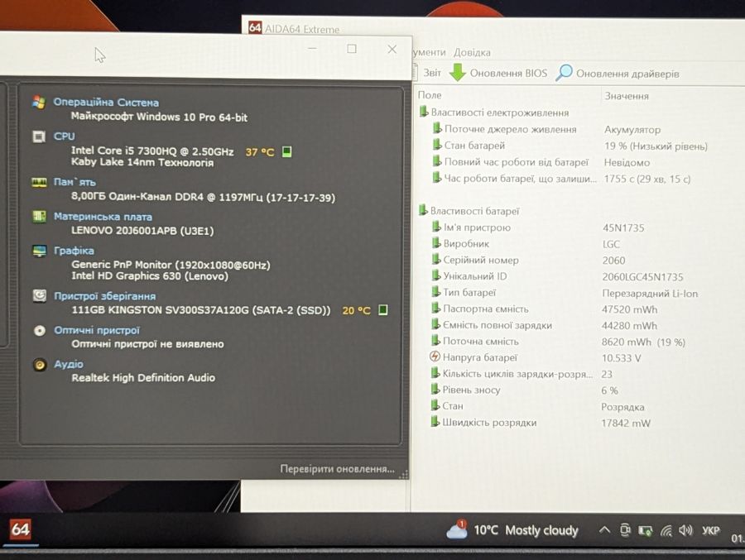The height and width of the screenshot is (560, 745).
Task: Open the CPU section link
Action: pos(64,136)
